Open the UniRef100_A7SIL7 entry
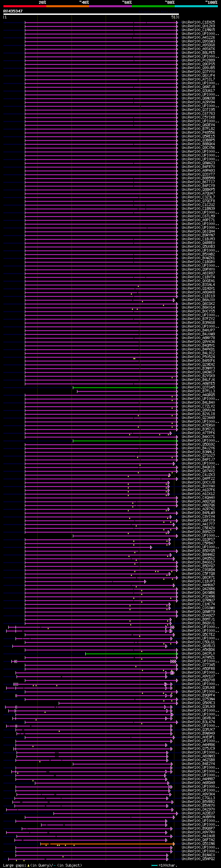 point(198,79)
